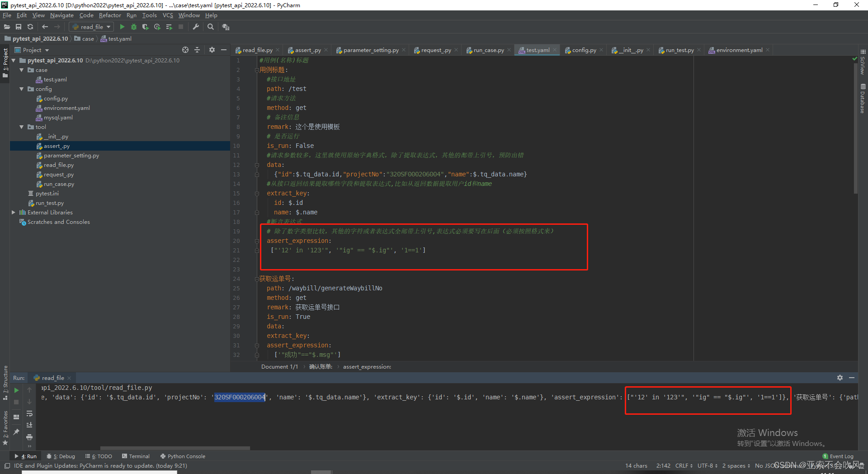Image resolution: width=868 pixels, height=474 pixels.
Task: Open the read_file run configuration dropdown
Action: pyautogui.click(x=91, y=27)
